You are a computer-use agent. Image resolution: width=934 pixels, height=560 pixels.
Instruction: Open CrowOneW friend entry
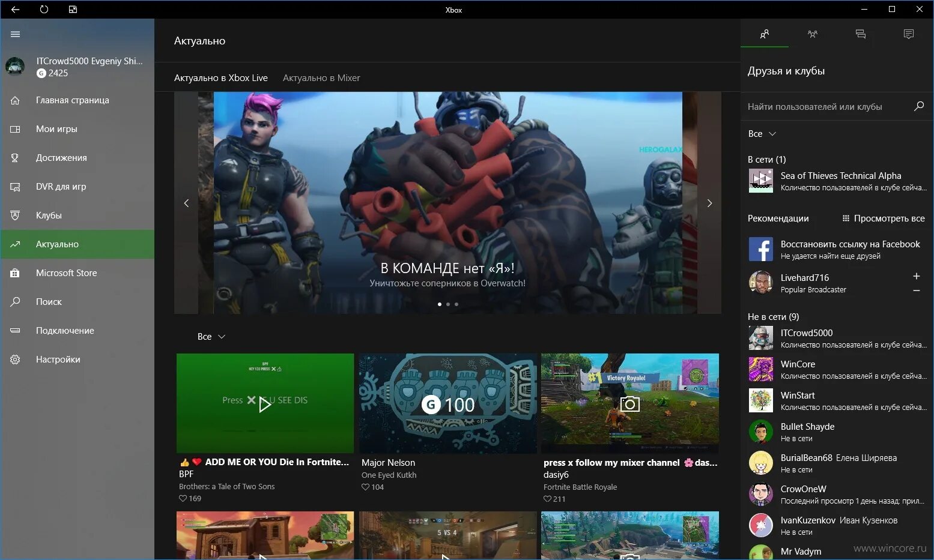pos(837,495)
